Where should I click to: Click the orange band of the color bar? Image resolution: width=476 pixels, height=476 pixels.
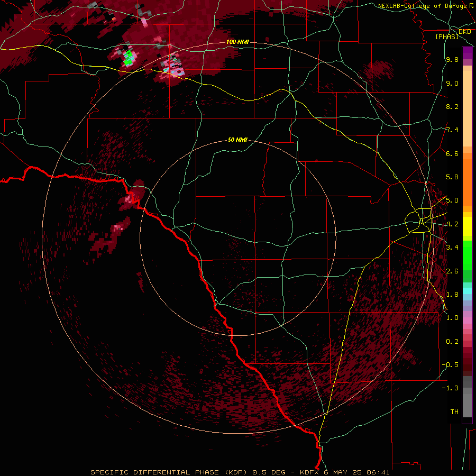click(467, 182)
